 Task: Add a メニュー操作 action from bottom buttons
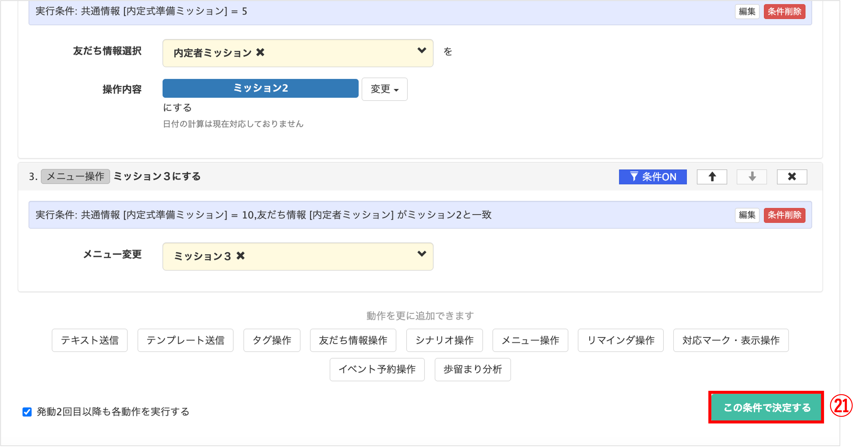tap(530, 340)
